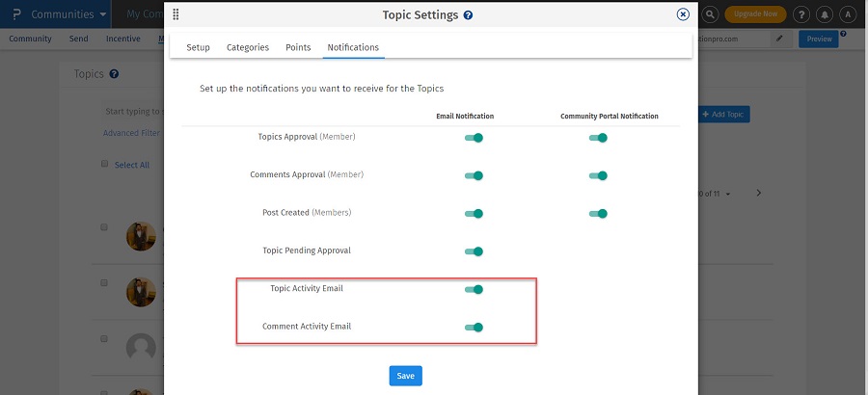
Task: Toggle Post Created email notification
Action: coord(474,214)
